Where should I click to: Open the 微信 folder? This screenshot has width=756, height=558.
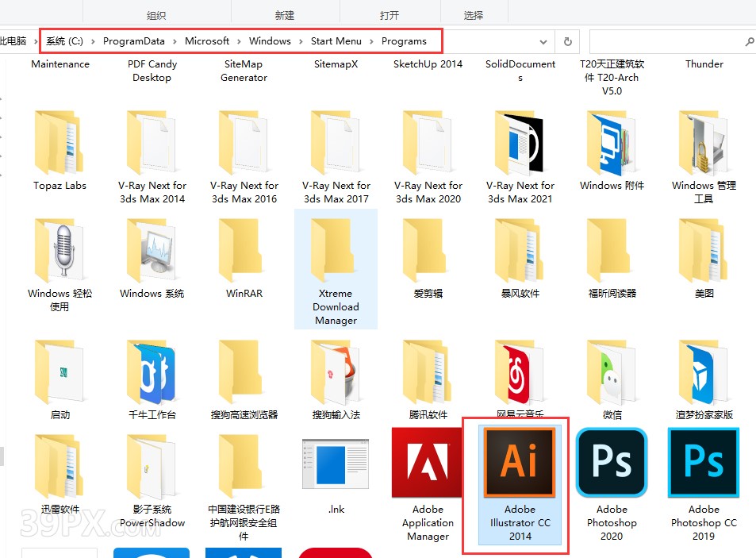pyautogui.click(x=611, y=369)
